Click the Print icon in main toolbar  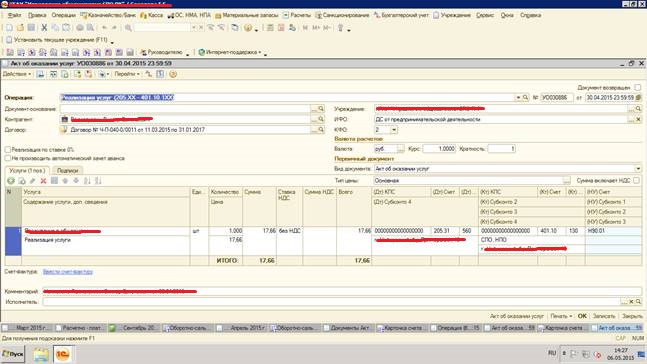click(80, 28)
